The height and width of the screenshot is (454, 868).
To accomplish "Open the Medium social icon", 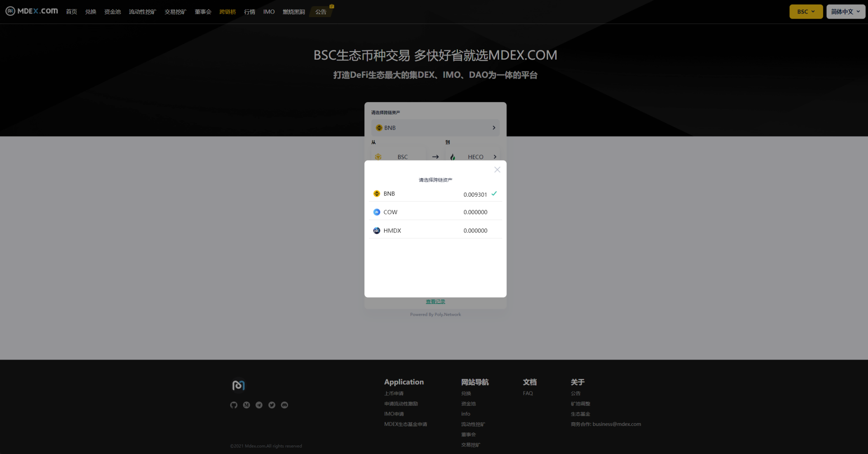I will click(246, 405).
